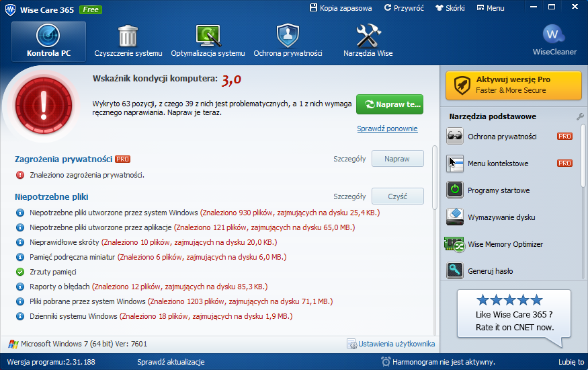The height and width of the screenshot is (370, 588).
Task: Go to Ochrona prywatności tab
Action: point(288,41)
